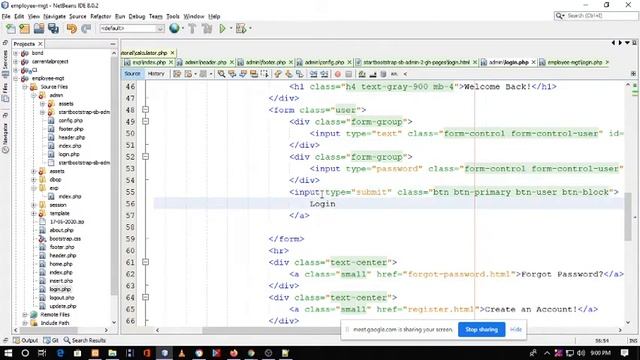Screen dimensions: 640x360
Task: Switch to the History editor view
Action: tap(156, 74)
